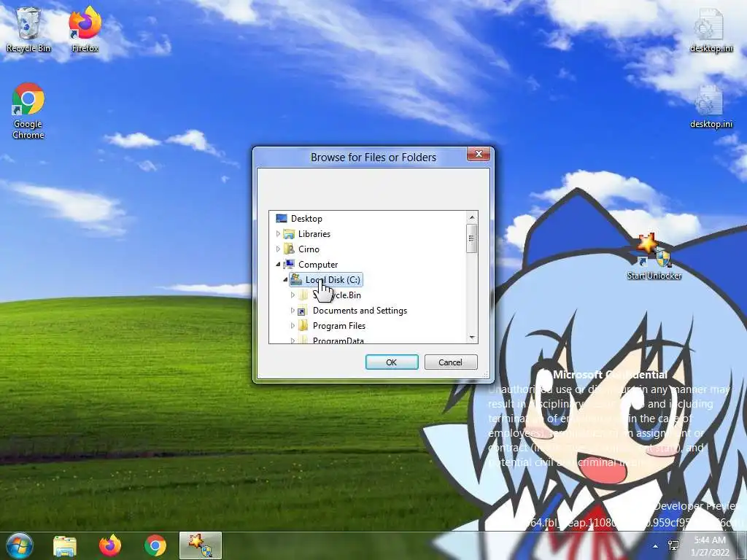Open the Recycle Bin desktop icon
Image resolution: width=747 pixels, height=560 pixels.
click(x=28, y=29)
